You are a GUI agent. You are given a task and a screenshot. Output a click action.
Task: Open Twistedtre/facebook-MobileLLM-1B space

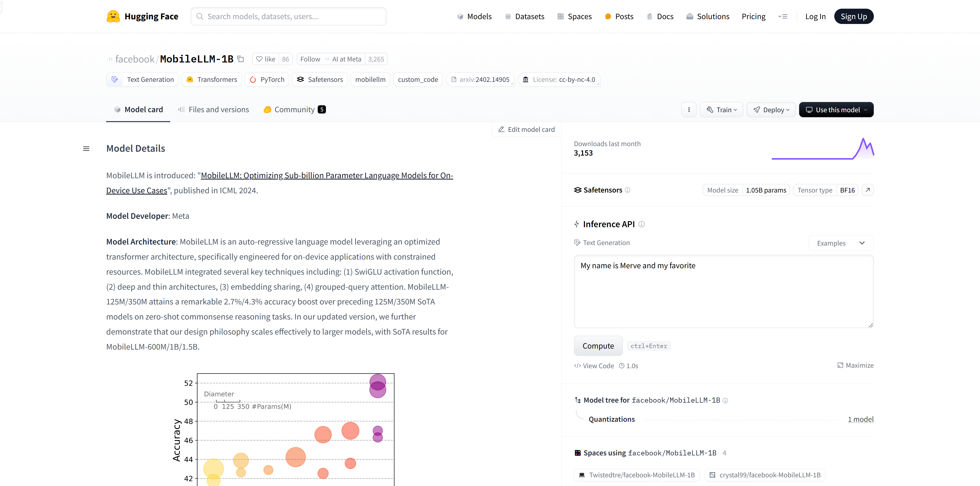click(636, 475)
